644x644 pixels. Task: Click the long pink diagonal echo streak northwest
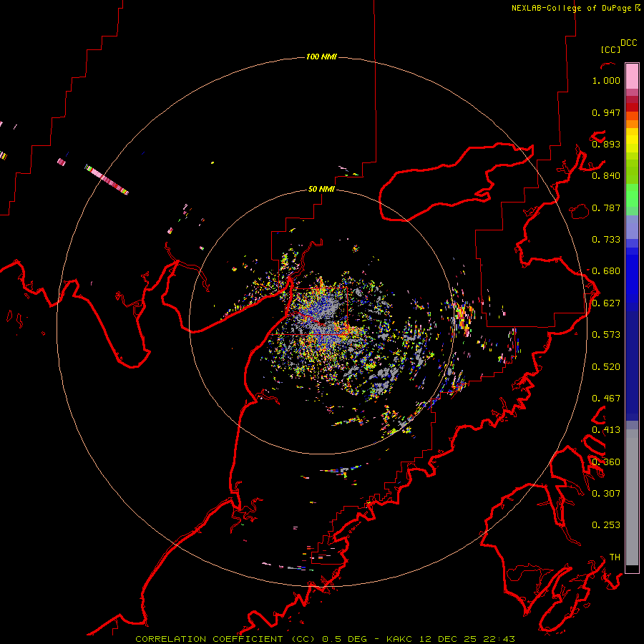(x=107, y=180)
